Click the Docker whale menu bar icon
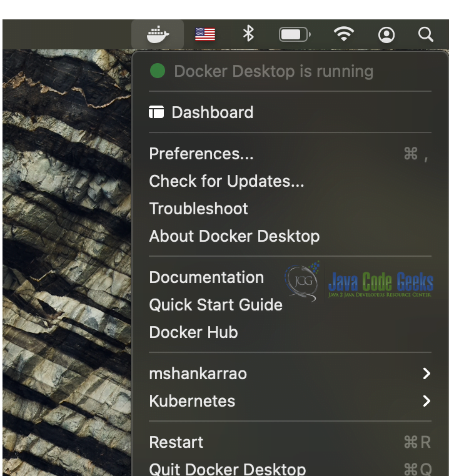The height and width of the screenshot is (476, 449). 158,34
